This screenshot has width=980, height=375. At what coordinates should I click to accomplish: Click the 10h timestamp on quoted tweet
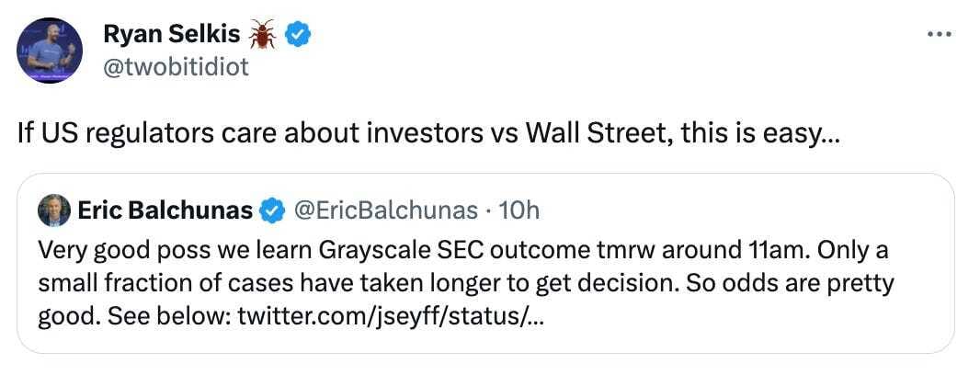point(518,210)
